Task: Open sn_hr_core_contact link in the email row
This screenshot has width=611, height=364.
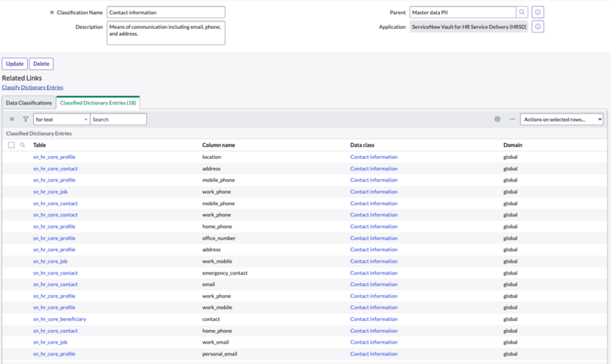Action: click(x=55, y=285)
